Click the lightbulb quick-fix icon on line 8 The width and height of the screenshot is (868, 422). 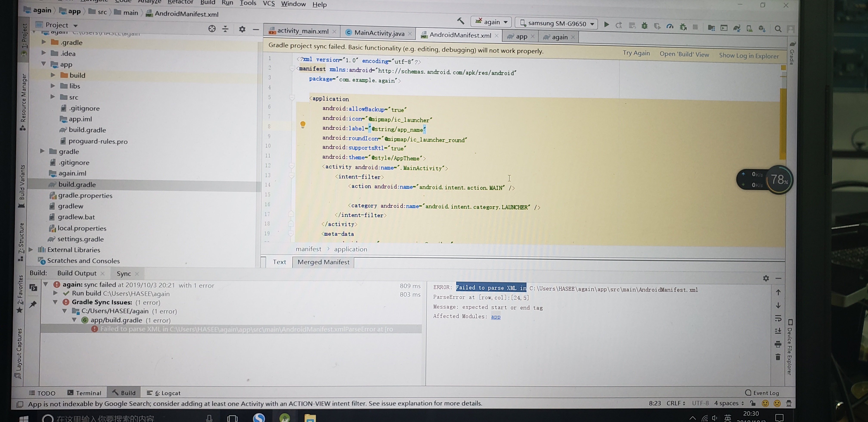[303, 125]
